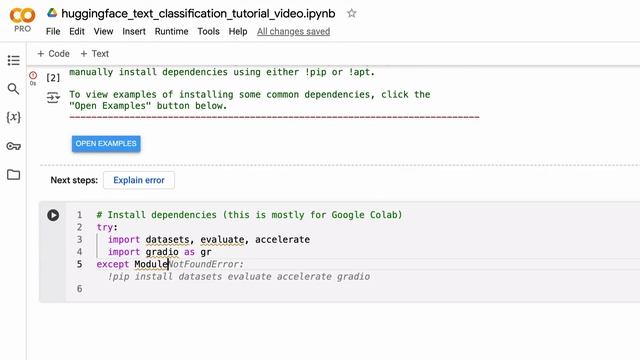Open the variables {x} panel icon
This screenshot has width=640, height=360.
click(13, 117)
